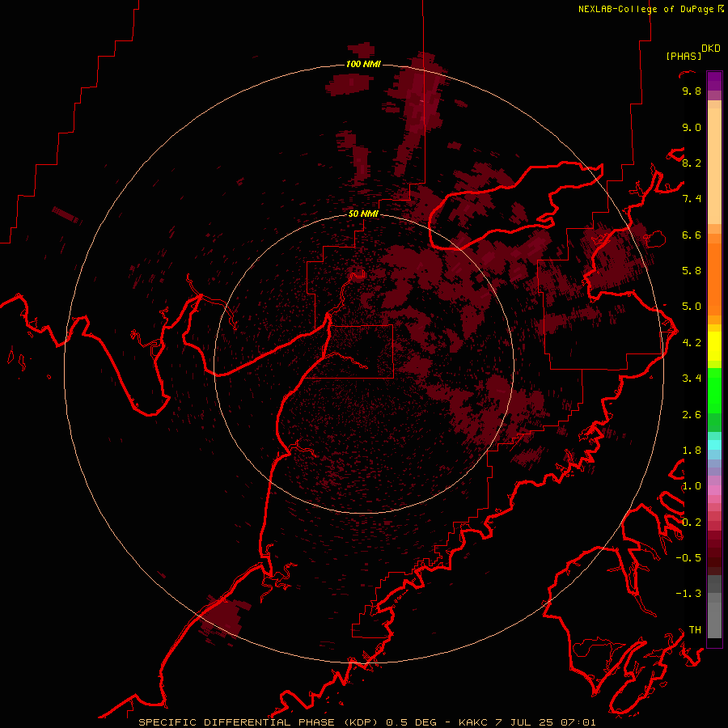The image size is (728, 728).
Task: Click the NEXLAB-College of DuPage watermark text
Action: coord(647,9)
